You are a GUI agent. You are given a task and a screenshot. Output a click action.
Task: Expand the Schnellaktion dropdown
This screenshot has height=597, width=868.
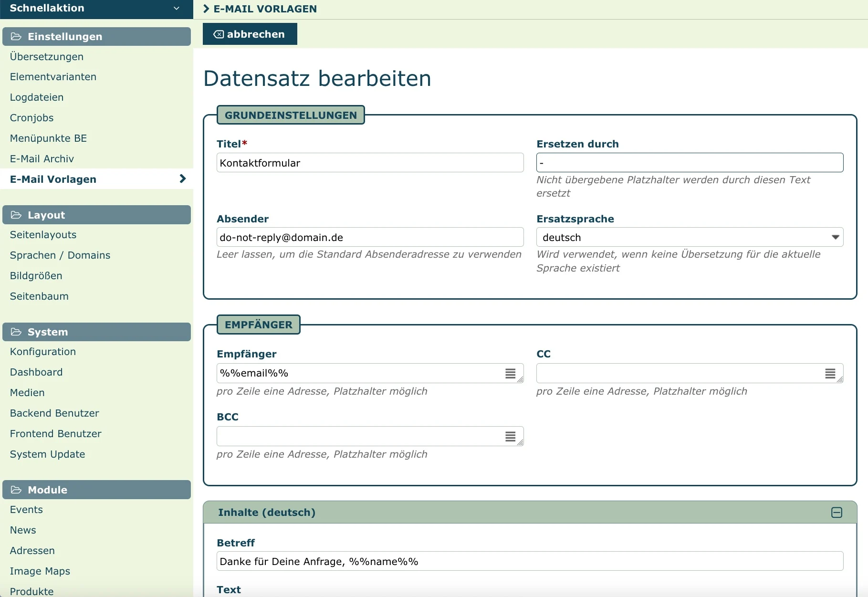[176, 8]
